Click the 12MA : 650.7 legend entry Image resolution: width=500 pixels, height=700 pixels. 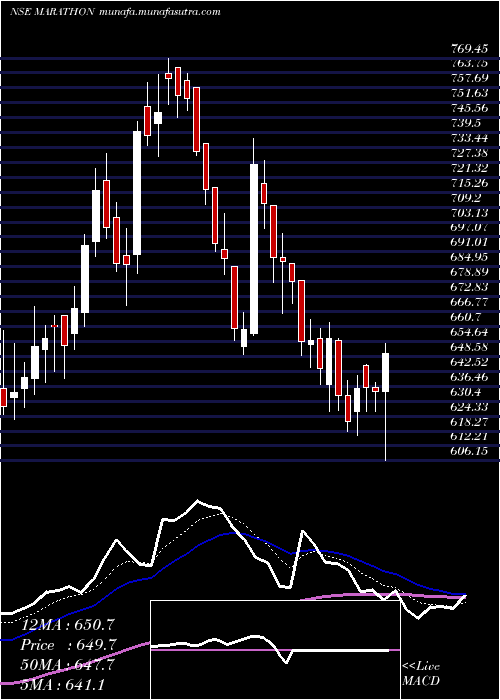pos(69,625)
